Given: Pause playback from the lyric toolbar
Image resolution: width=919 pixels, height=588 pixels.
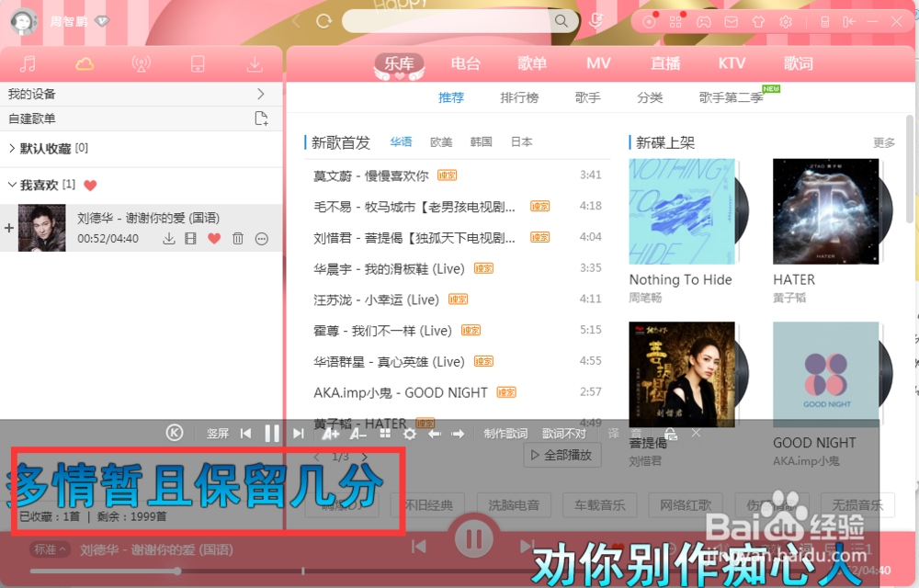Looking at the screenshot, I should point(272,434).
